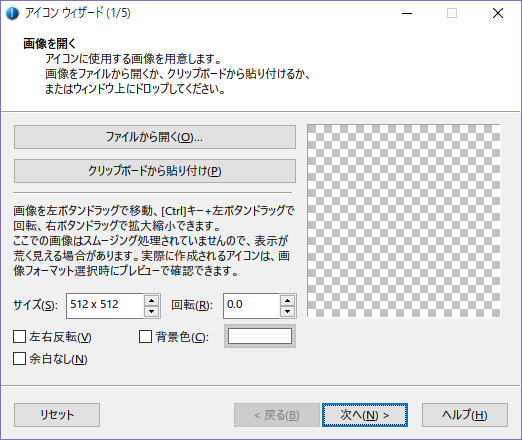Enable the 余白なし(N) checkbox

[20, 359]
